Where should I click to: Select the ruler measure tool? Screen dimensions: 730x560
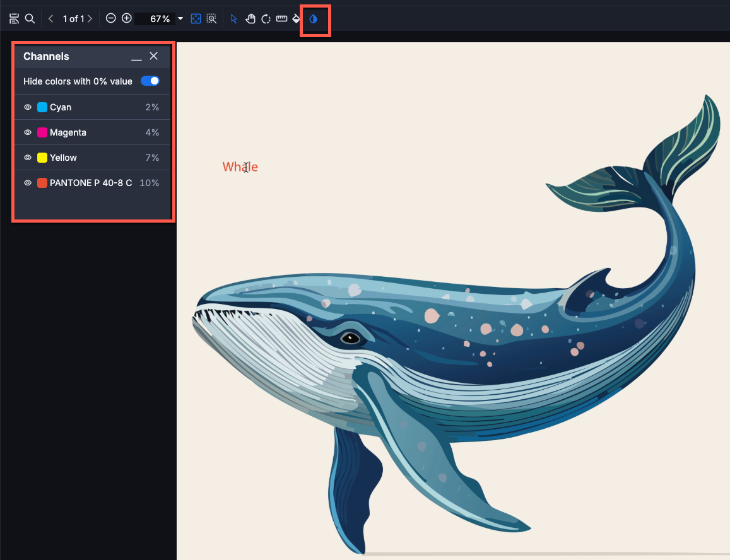(x=281, y=19)
